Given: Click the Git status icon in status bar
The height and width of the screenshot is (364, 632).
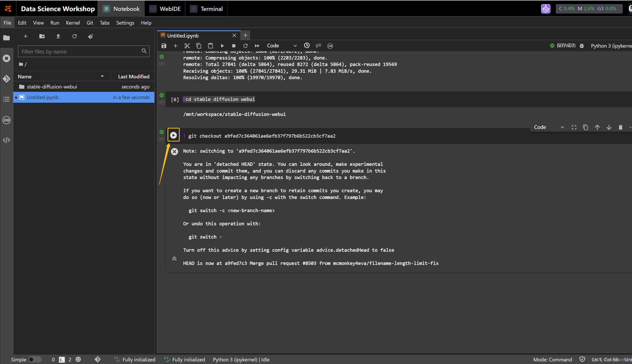Looking at the screenshot, I should click(98, 359).
